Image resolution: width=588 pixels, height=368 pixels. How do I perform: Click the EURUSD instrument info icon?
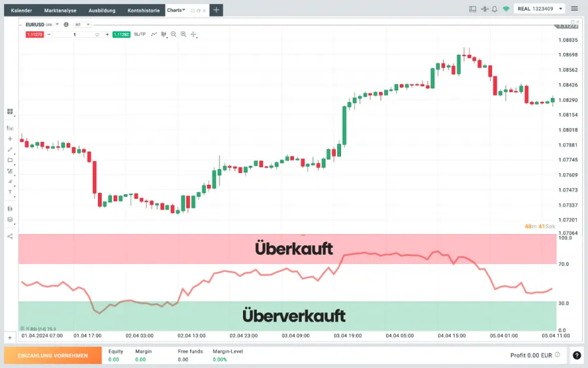pyautogui.click(x=66, y=24)
